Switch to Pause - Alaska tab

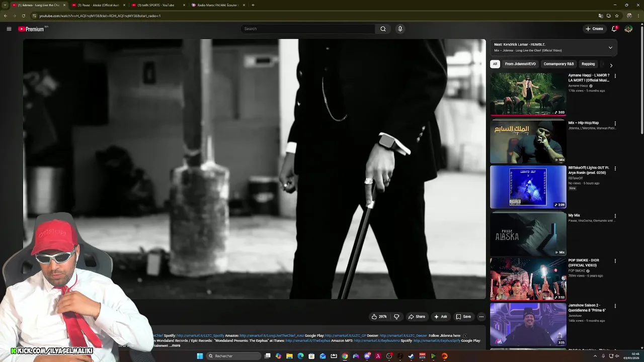point(98,5)
